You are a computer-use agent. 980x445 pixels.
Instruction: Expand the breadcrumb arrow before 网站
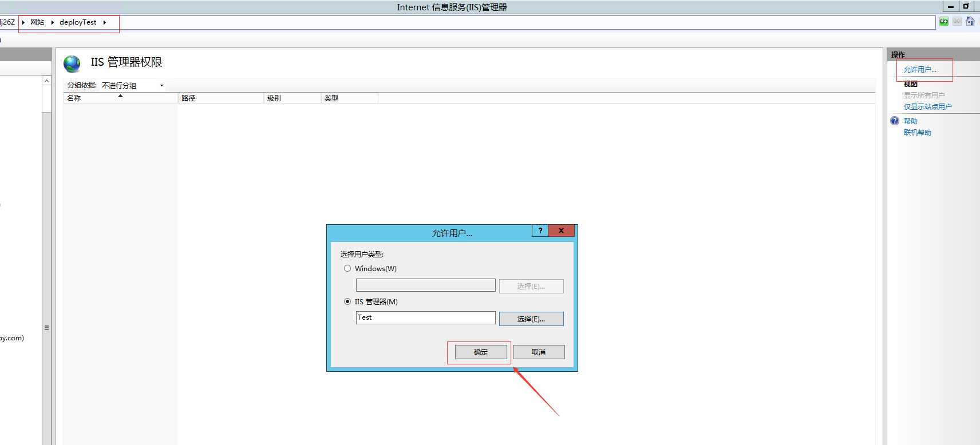pyautogui.click(x=23, y=22)
